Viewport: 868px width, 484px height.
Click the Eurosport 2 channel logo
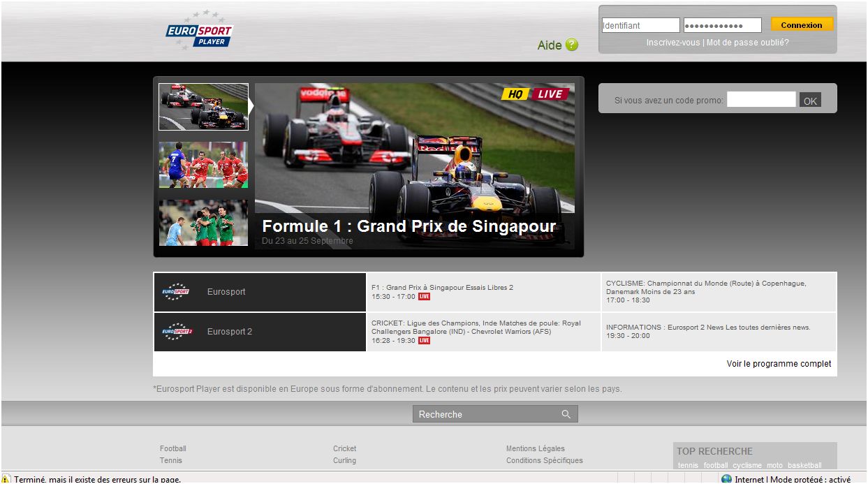pos(177,331)
